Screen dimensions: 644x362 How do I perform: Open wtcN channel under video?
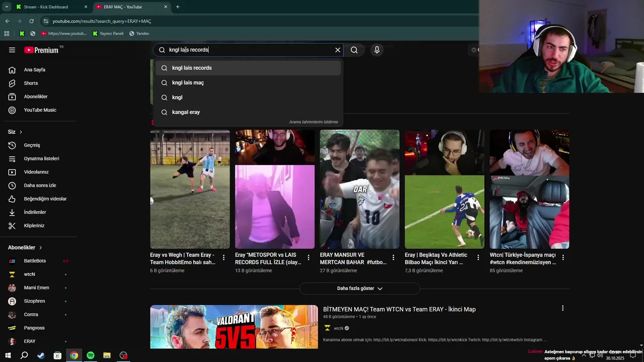click(338, 328)
